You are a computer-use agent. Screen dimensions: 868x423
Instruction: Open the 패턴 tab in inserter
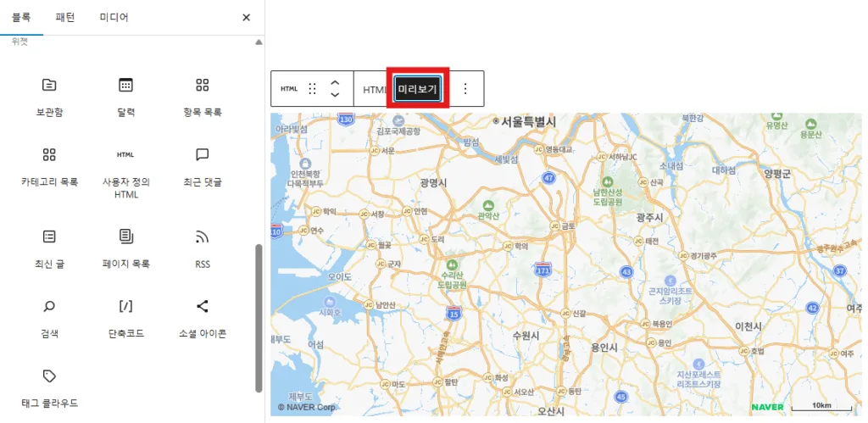point(65,18)
